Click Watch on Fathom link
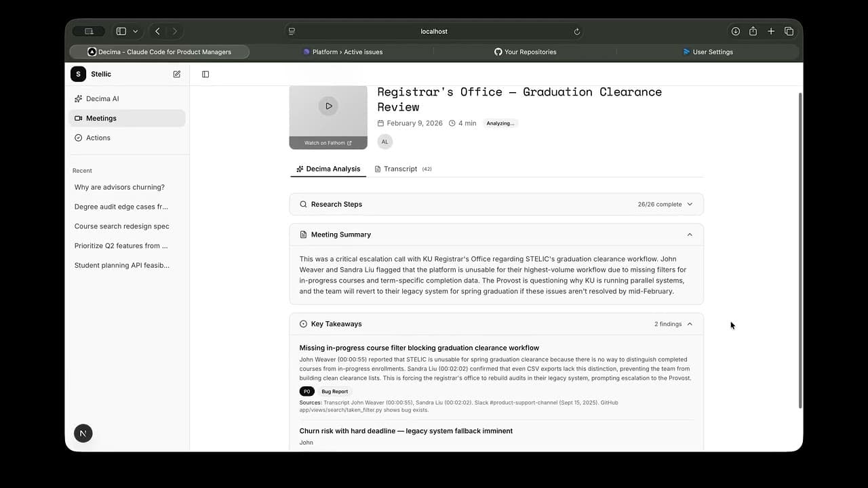The width and height of the screenshot is (868, 488). (x=328, y=143)
